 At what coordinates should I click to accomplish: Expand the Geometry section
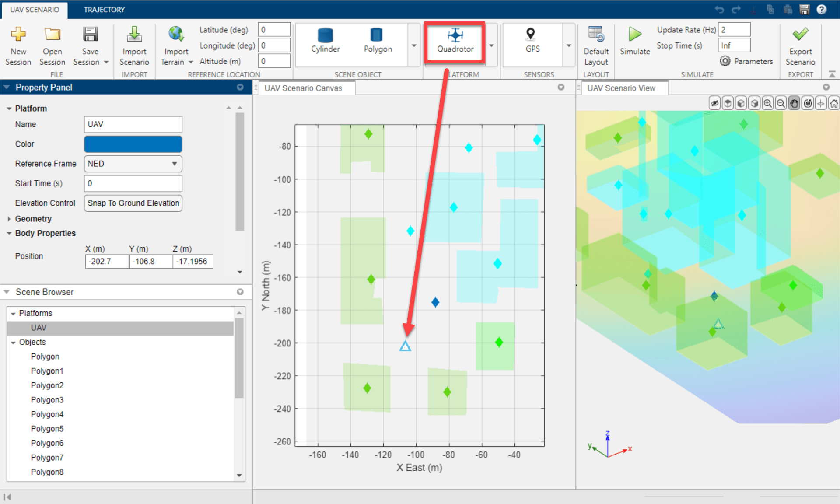coord(9,219)
